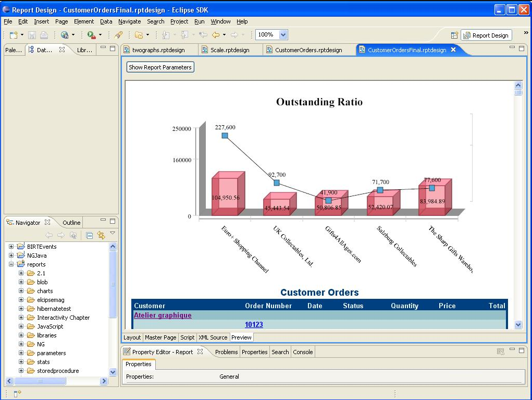Switch to the XML Source tab
The height and width of the screenshot is (400, 532).
coord(213,337)
